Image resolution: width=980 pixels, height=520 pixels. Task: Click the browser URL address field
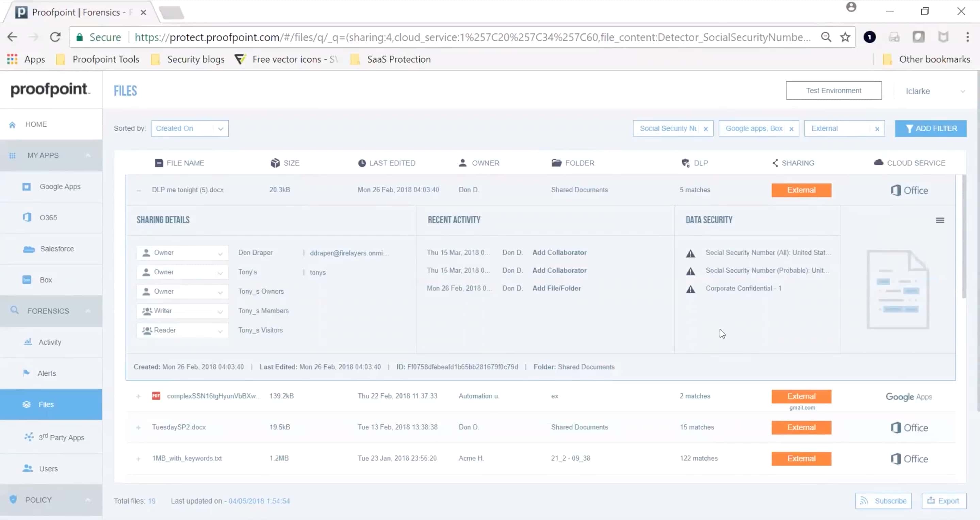coord(473,37)
